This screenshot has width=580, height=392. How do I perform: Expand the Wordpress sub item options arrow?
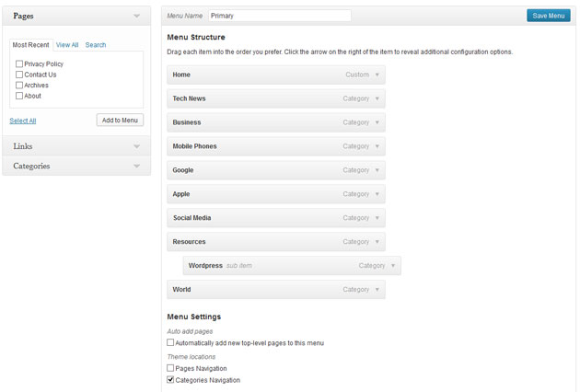click(x=393, y=266)
